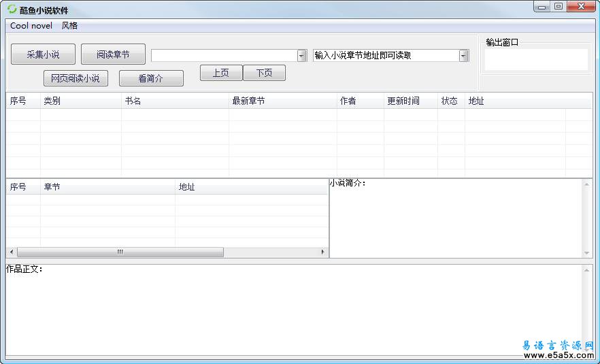Click the 作者 column header

pyautogui.click(x=361, y=101)
